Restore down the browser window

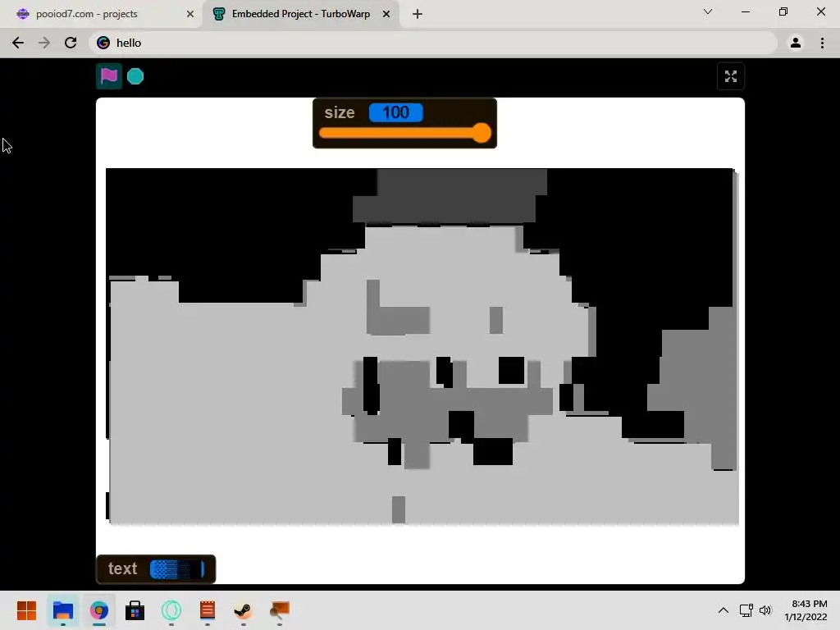783,11
